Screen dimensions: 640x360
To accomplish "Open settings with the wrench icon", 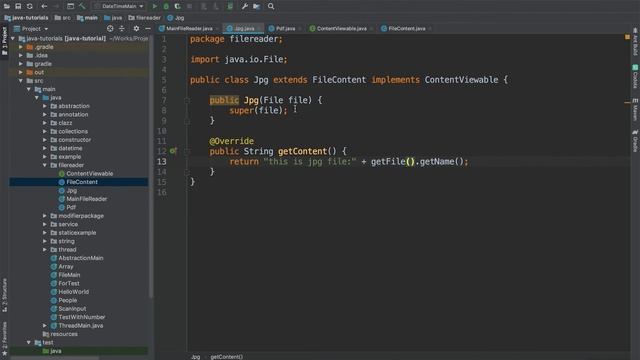I will [244, 6].
